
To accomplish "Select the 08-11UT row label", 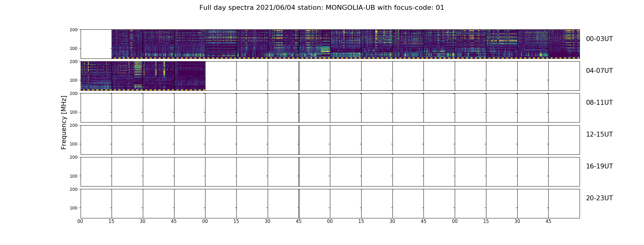I will click(x=599, y=103).
